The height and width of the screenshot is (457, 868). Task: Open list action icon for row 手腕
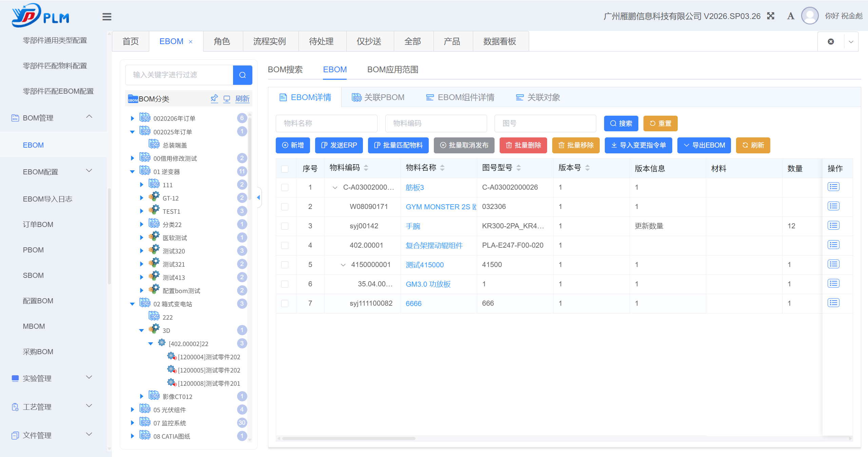[833, 226]
